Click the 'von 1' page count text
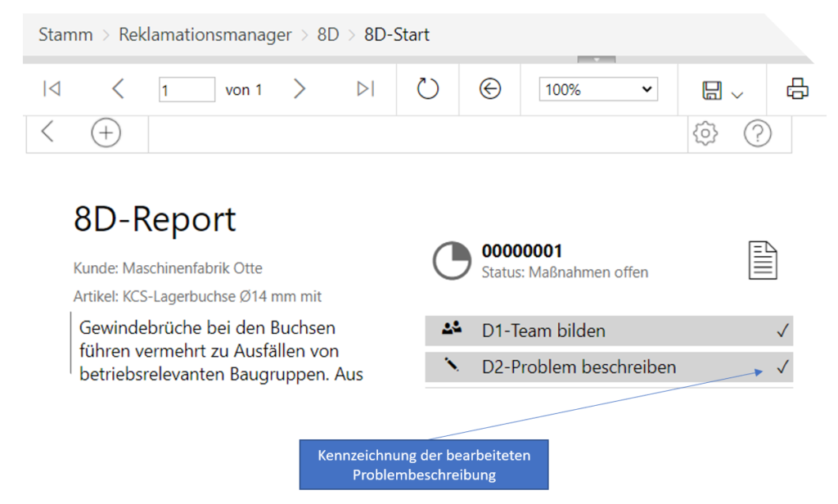The width and height of the screenshot is (838, 504). pos(244,90)
